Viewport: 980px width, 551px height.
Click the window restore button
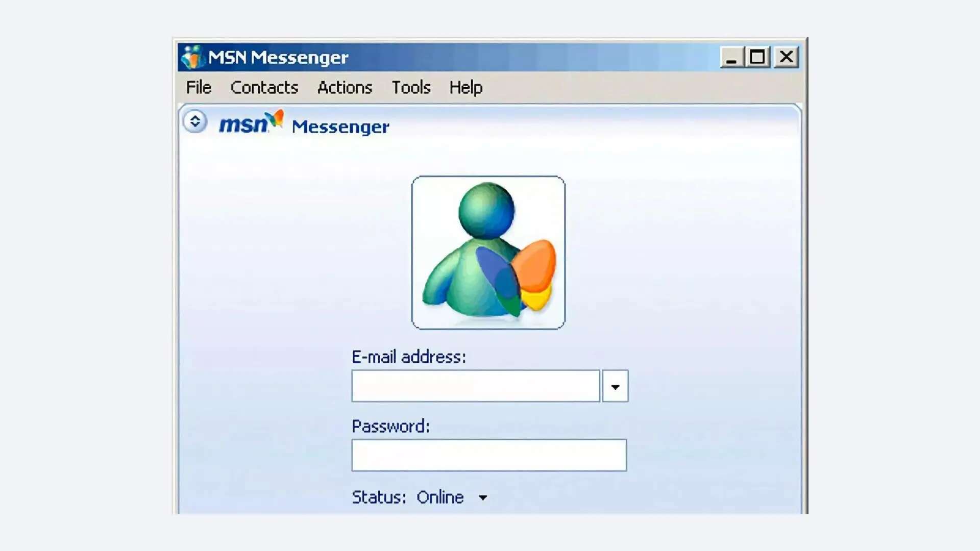pyautogui.click(x=757, y=57)
